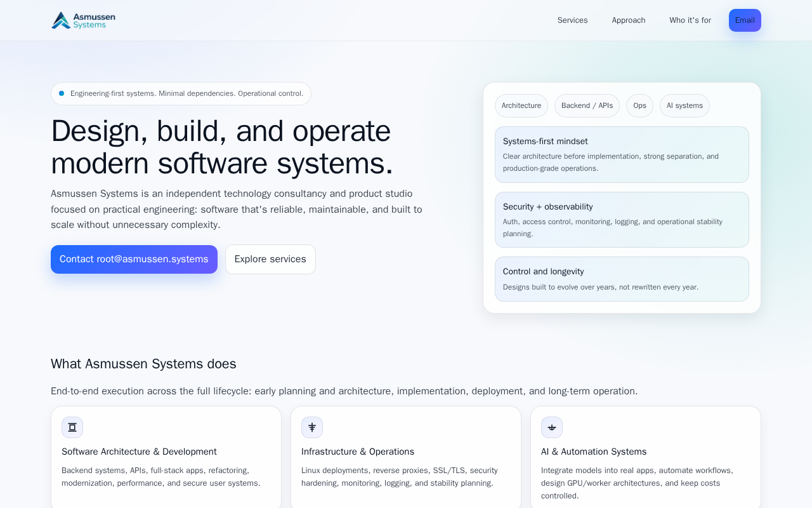Click the What Asmussen Systems does heading

(143, 364)
